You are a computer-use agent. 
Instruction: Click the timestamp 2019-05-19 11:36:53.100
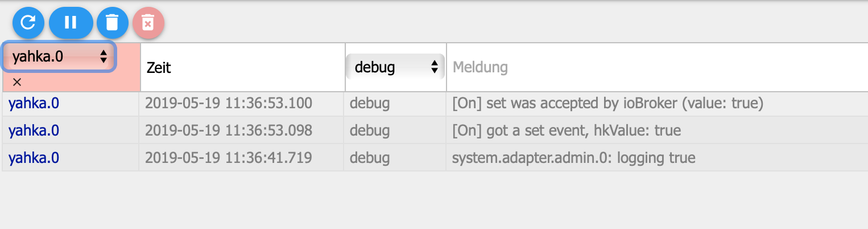[x=229, y=104]
